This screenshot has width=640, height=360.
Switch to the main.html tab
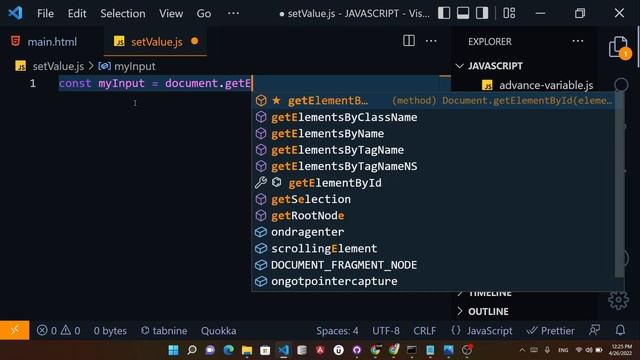[x=51, y=42]
